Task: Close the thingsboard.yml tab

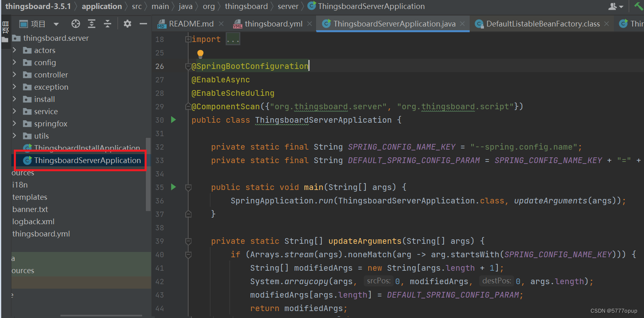Action: pos(310,24)
